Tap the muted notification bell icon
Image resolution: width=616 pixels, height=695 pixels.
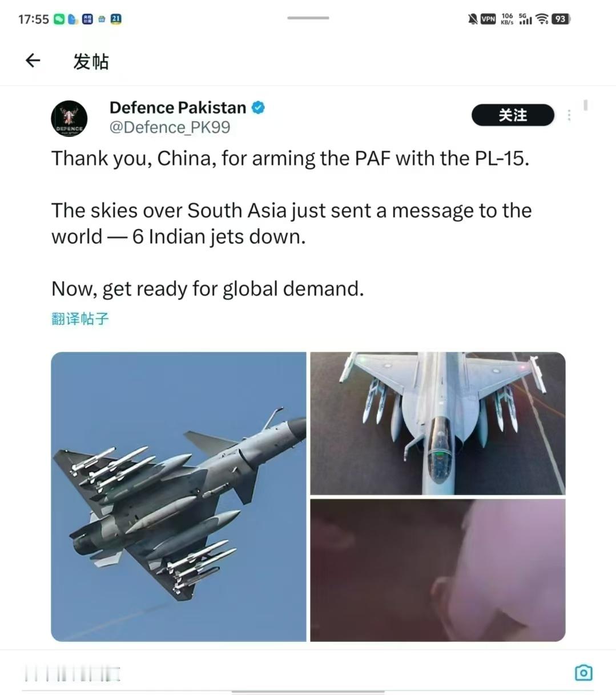tap(473, 19)
